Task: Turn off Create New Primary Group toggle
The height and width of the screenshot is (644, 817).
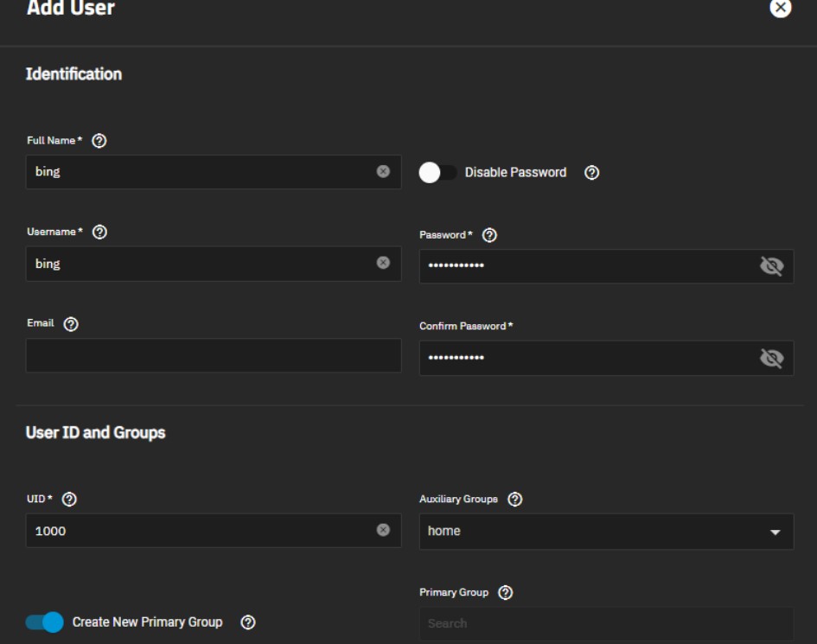Action: pos(44,622)
